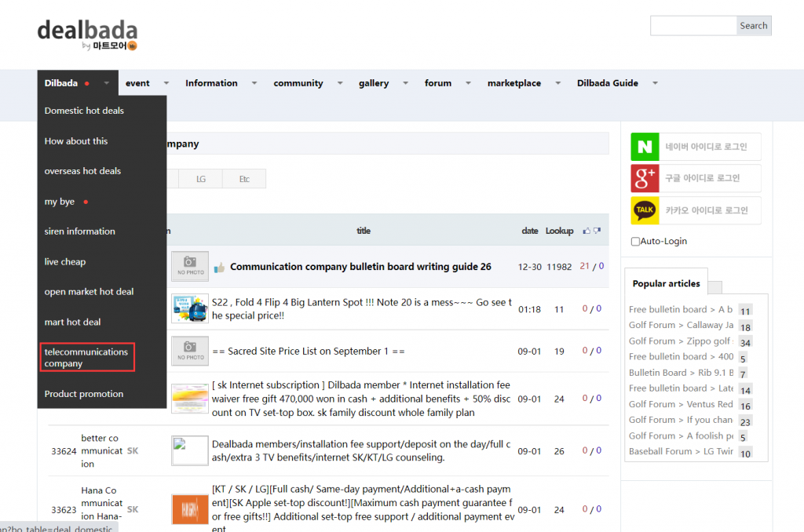Select my bye menu entry

tap(60, 202)
